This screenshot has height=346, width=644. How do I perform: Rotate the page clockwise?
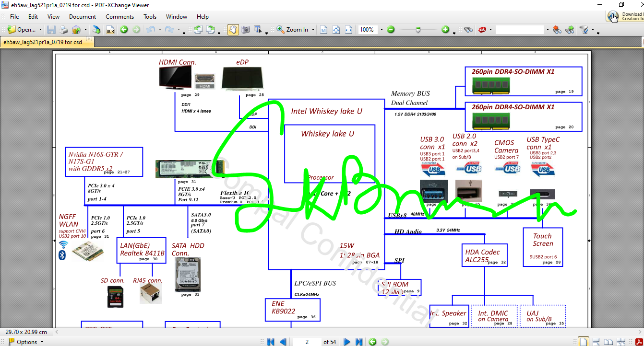pyautogui.click(x=210, y=30)
